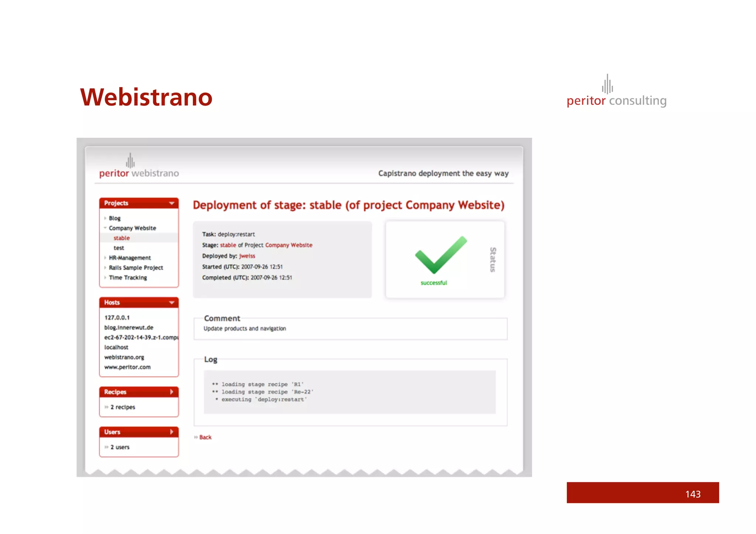
Task: Expand the Users panel arrow
Action: pyautogui.click(x=172, y=432)
